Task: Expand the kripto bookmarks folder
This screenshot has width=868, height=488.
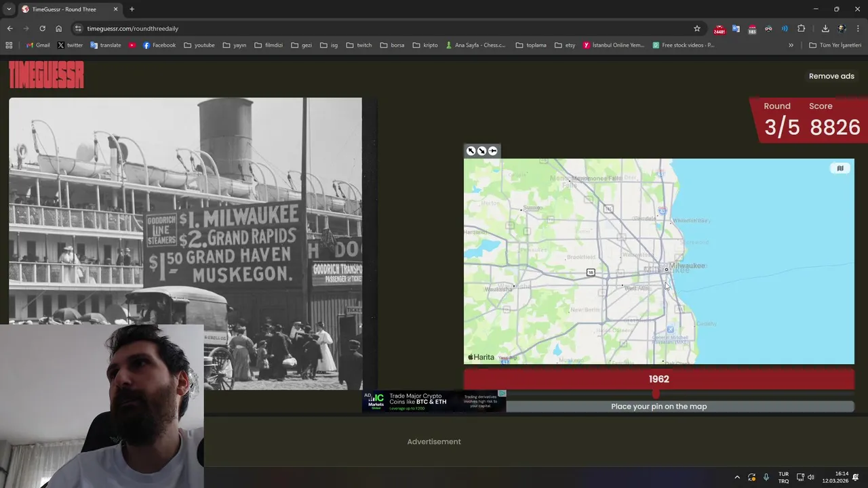Action: [x=425, y=45]
